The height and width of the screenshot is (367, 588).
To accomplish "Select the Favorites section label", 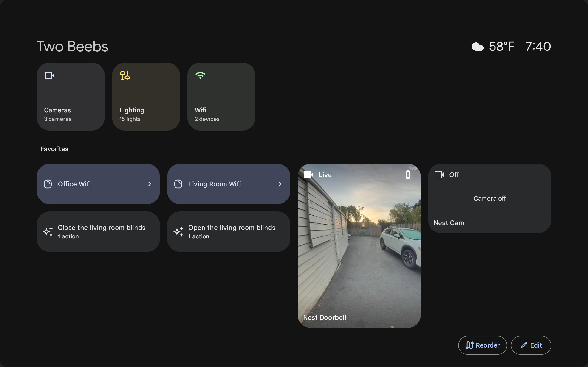I will point(54,149).
